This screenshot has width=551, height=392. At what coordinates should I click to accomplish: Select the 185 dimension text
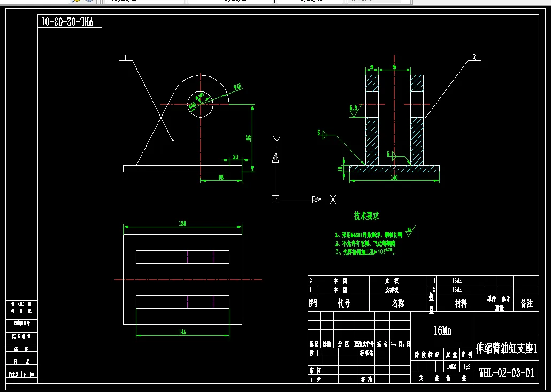182,223
